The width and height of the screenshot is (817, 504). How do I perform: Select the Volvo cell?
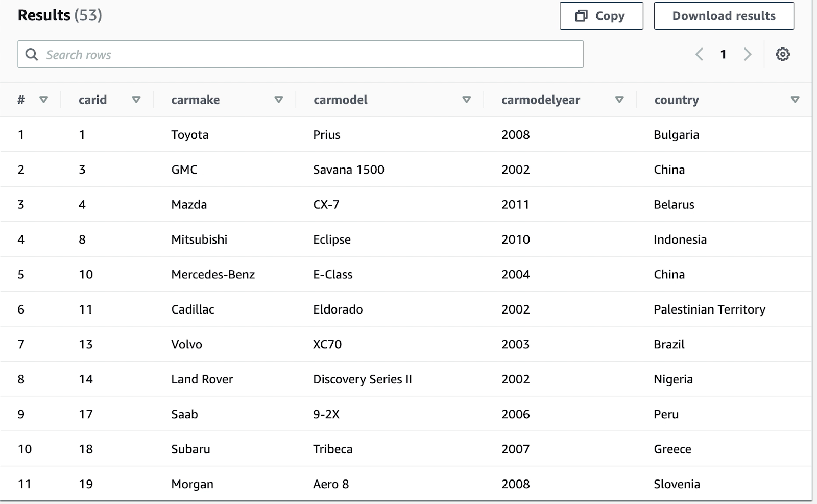click(187, 345)
